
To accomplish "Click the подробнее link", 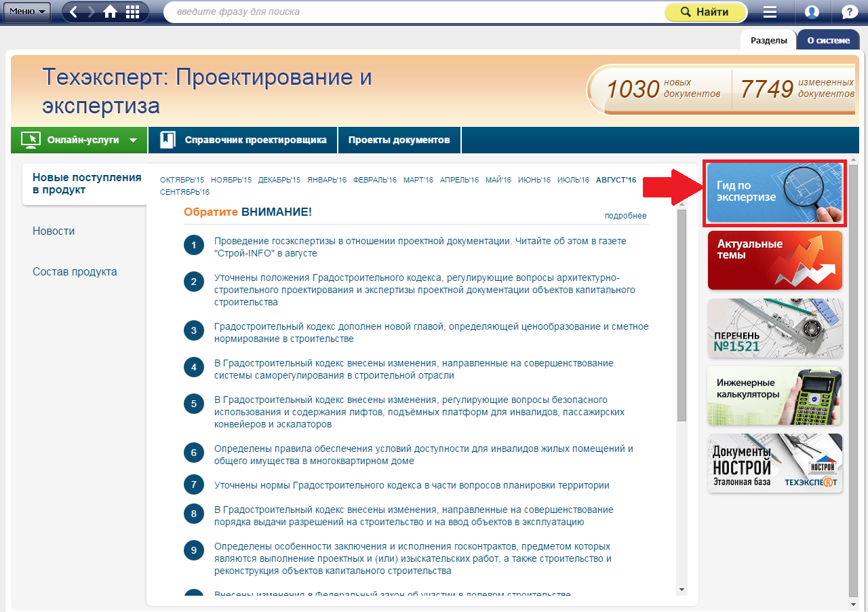I will point(625,216).
